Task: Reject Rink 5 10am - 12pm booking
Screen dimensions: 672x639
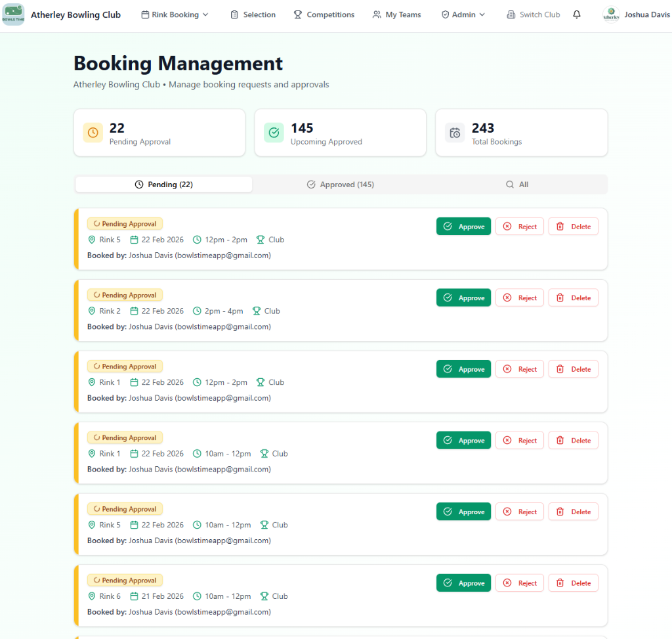Action: pyautogui.click(x=520, y=512)
